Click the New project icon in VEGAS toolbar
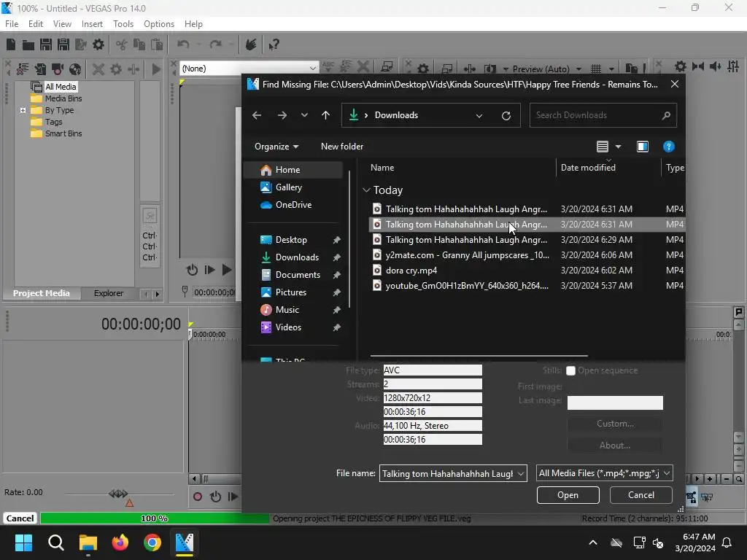Image resolution: width=747 pixels, height=560 pixels. (11, 44)
